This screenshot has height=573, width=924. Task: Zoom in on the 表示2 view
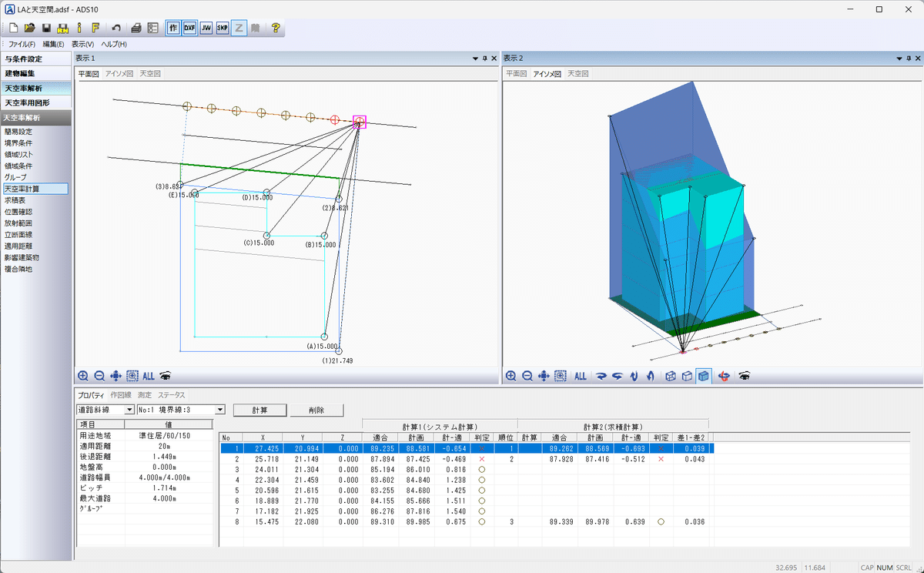[x=511, y=376]
